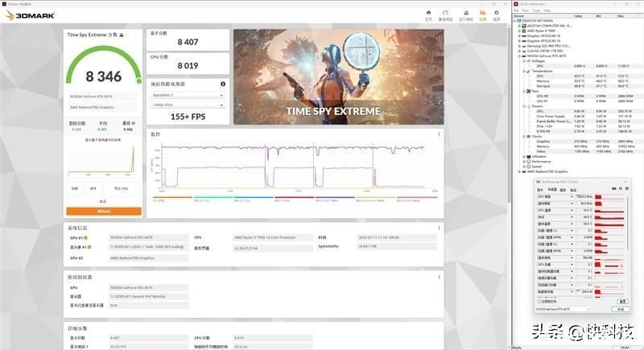Select Samsung SSD 960 PRO row in HWMonitor

pyautogui.click(x=549, y=46)
